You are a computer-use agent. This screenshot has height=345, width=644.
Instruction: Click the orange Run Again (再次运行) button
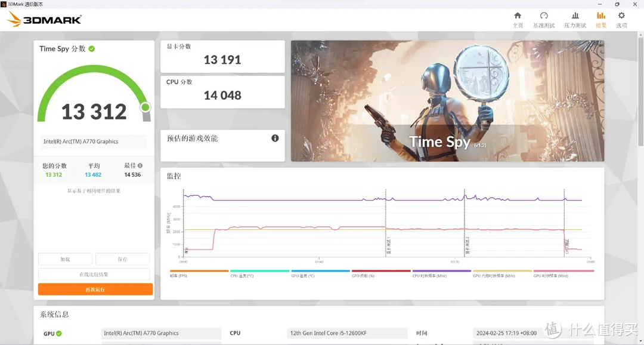tap(95, 289)
